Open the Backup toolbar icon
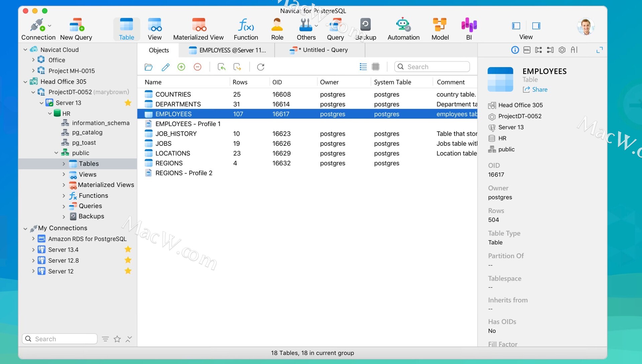Viewport: 642px width, 364px height. coord(365,29)
